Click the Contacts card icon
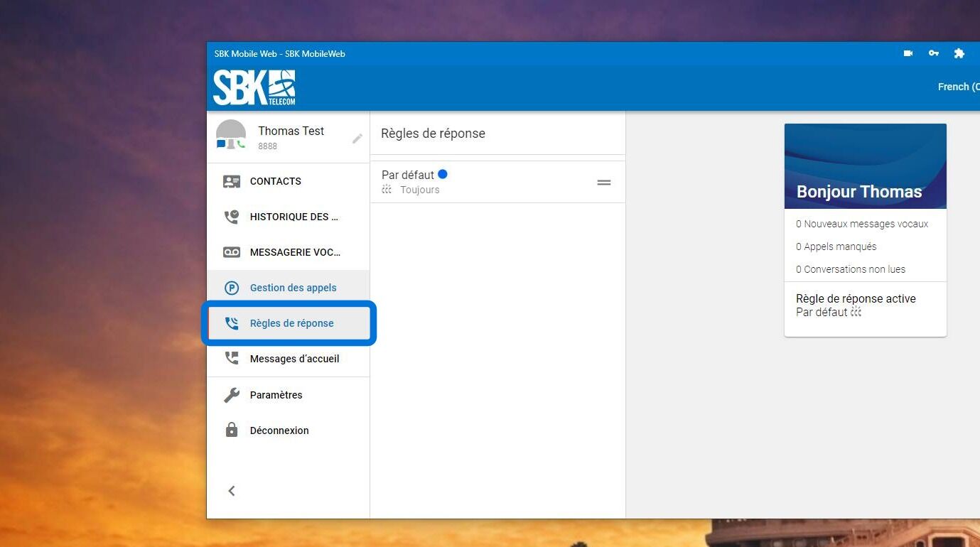 pyautogui.click(x=232, y=181)
